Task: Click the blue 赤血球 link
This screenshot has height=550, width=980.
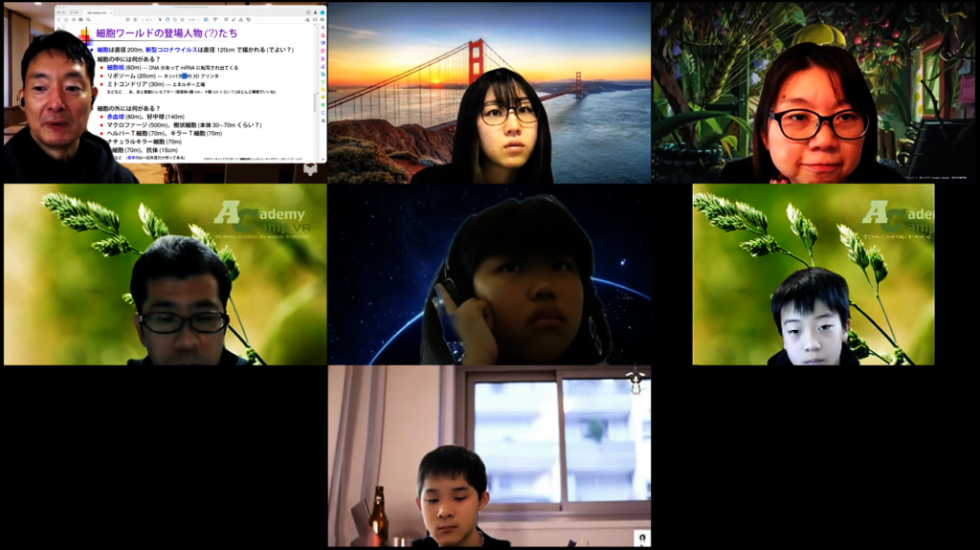Action: click(x=116, y=117)
